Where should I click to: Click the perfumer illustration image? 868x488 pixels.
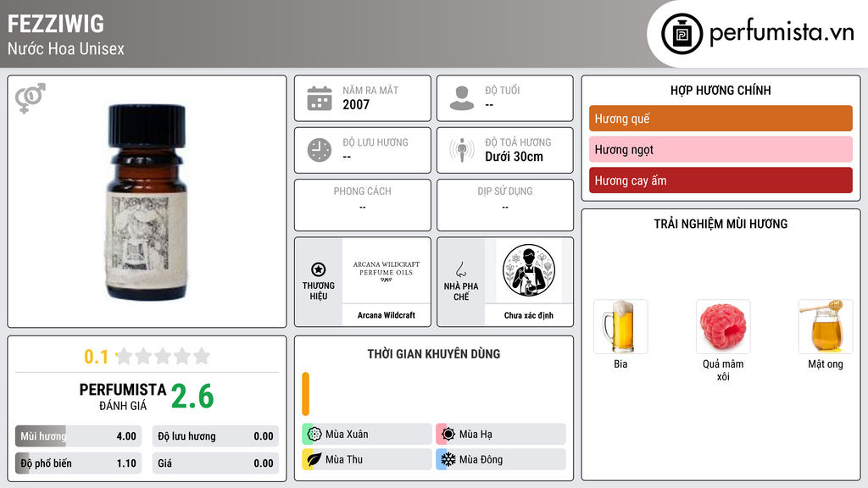tap(529, 271)
